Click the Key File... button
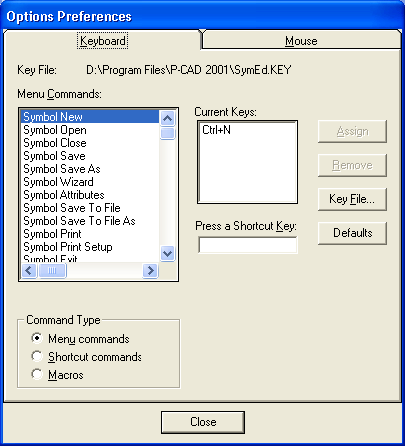 (352, 199)
